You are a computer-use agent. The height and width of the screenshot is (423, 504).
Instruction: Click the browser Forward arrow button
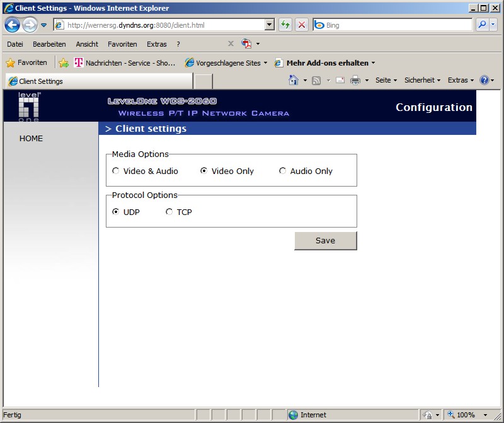point(30,25)
